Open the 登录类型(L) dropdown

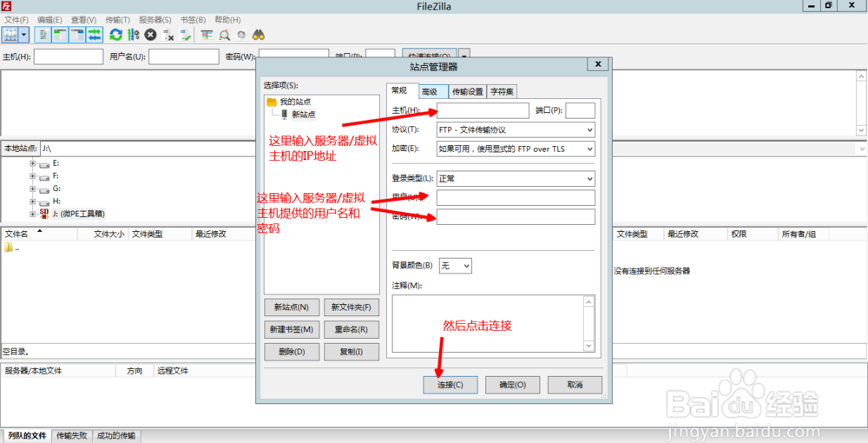[516, 178]
